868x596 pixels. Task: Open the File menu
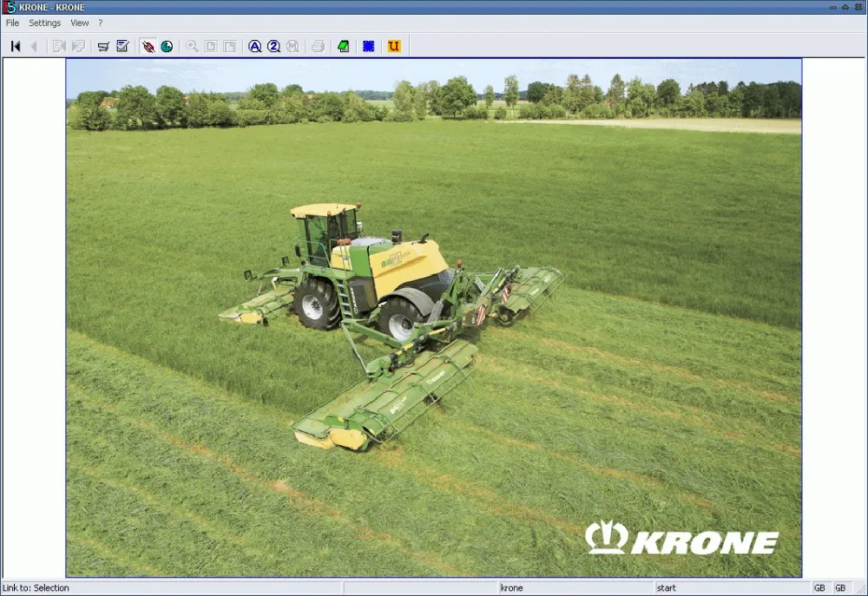12,23
